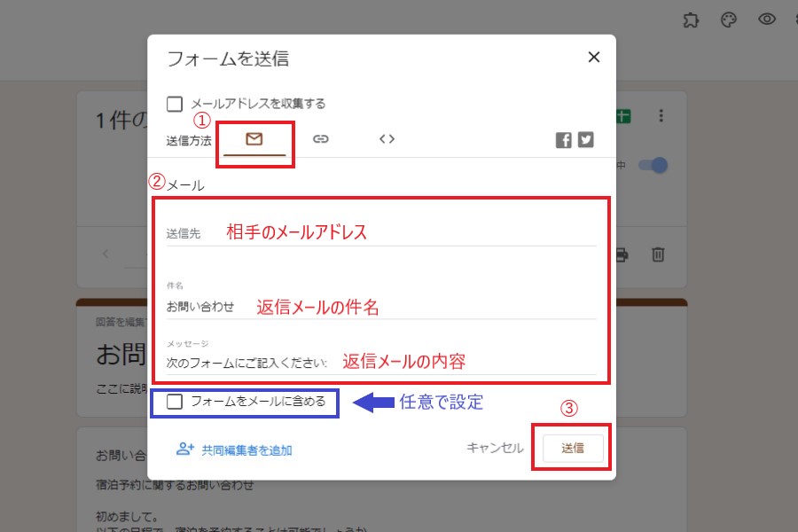Select the email send method tab

click(254, 139)
